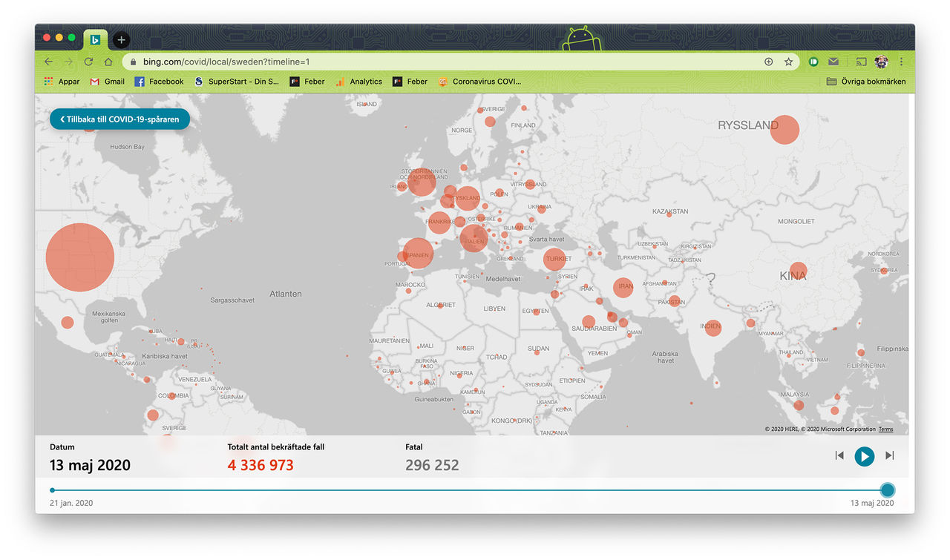
Task: Click the timeline slider handle
Action: point(887,490)
